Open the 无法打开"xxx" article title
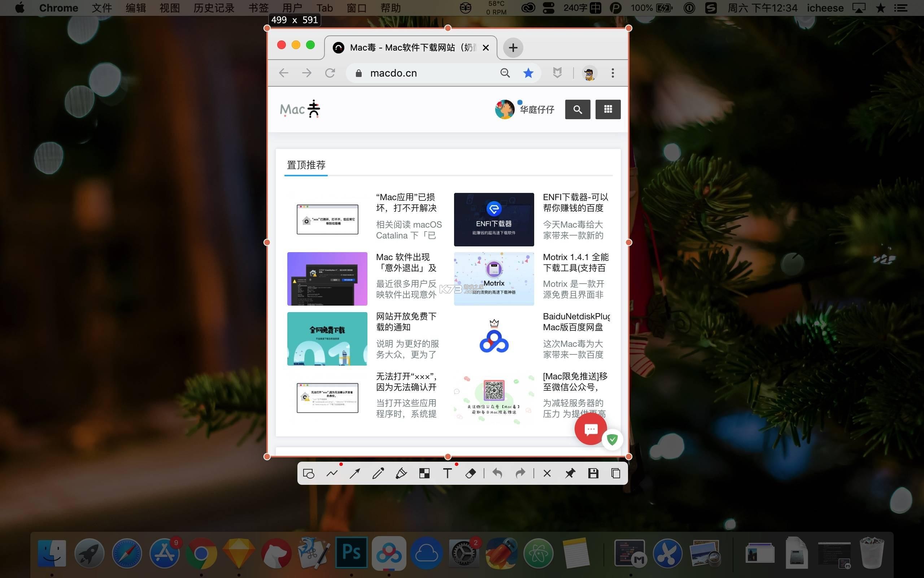 pos(406,381)
